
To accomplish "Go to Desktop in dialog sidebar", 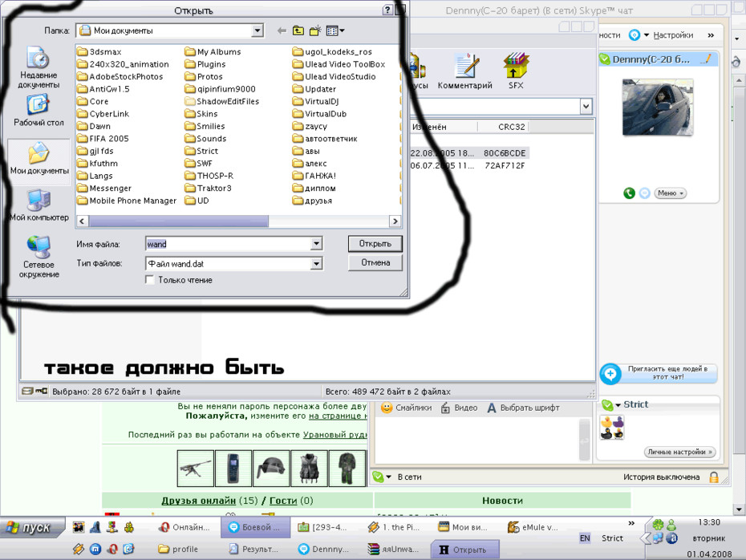I will click(x=39, y=111).
